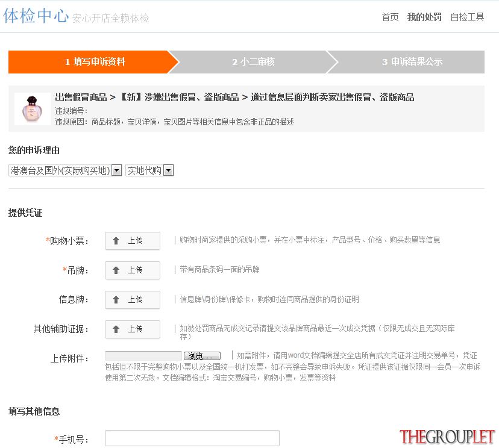This screenshot has height=448, width=499.
Task: Upload file for 其他辅助证据
Action: pyautogui.click(x=133, y=329)
